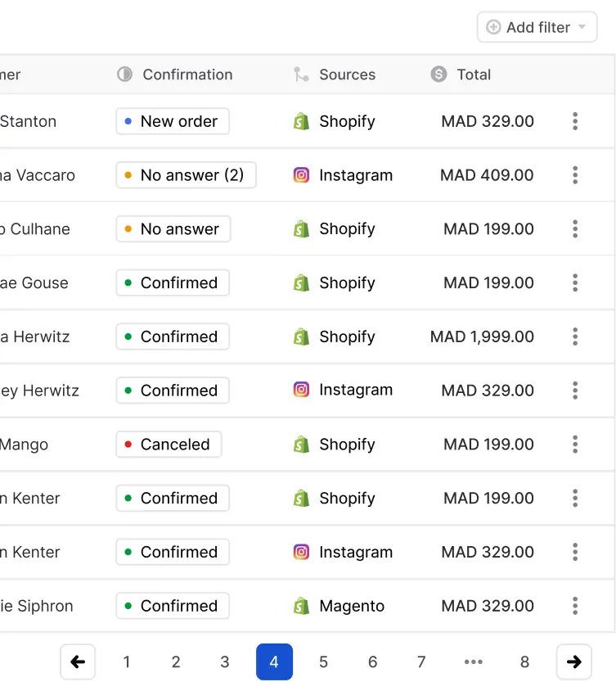Image resolution: width=616 pixels, height=691 pixels.
Task: Open the Canceled status badge
Action: point(169,445)
